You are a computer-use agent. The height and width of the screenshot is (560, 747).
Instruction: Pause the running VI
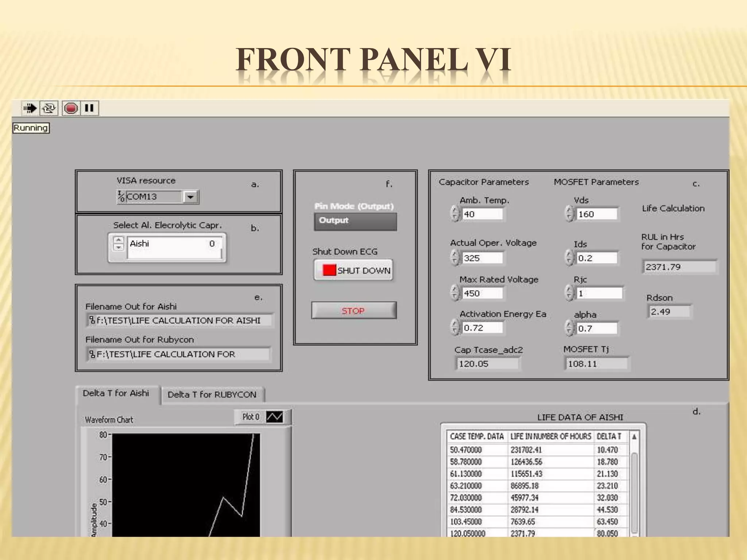(x=89, y=108)
